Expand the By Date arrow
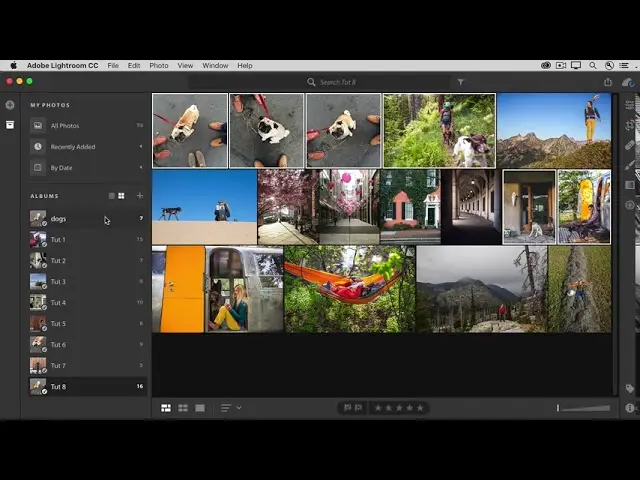This screenshot has height=480, width=640. pos(141,167)
